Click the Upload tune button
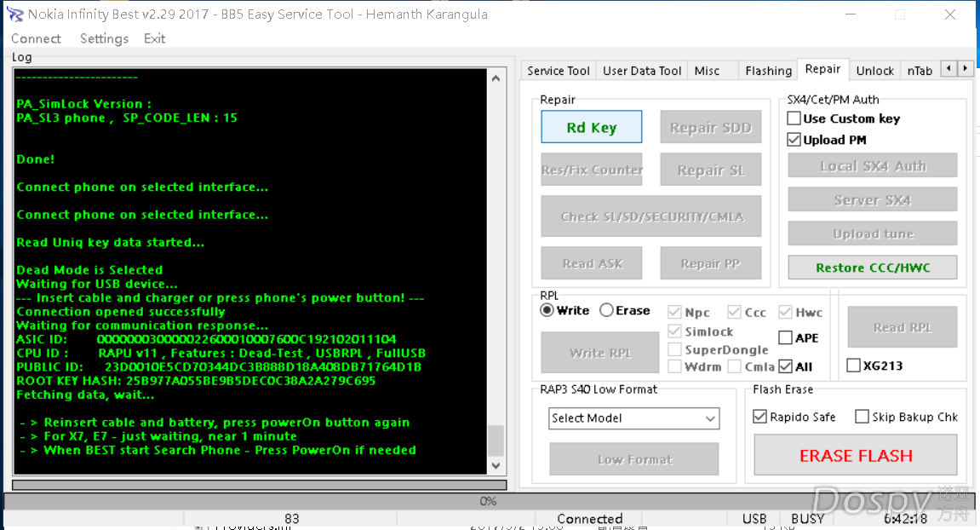Viewport: 980px width, 530px height. pos(873,233)
